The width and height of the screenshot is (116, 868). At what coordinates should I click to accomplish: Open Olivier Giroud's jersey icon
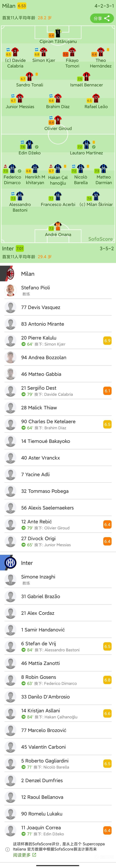click(58, 120)
